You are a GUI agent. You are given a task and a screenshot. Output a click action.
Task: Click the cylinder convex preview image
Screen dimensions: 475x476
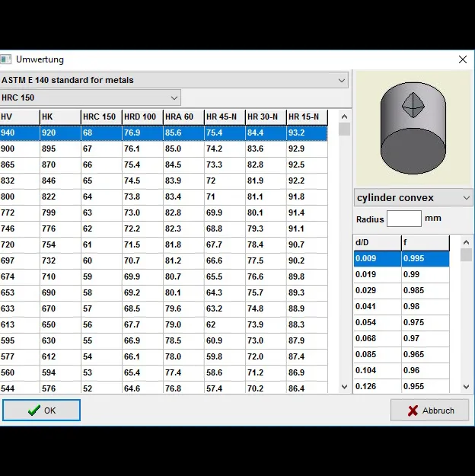[413, 128]
